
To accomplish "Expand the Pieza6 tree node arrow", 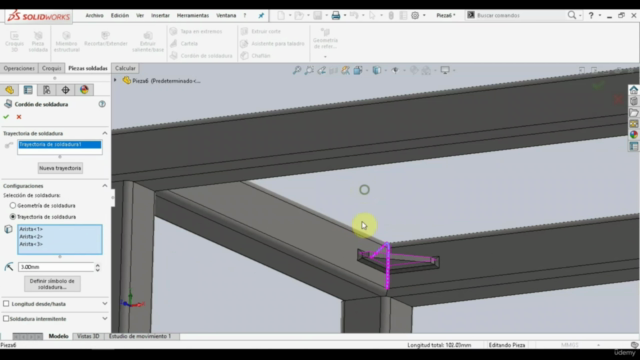I will point(116,80).
